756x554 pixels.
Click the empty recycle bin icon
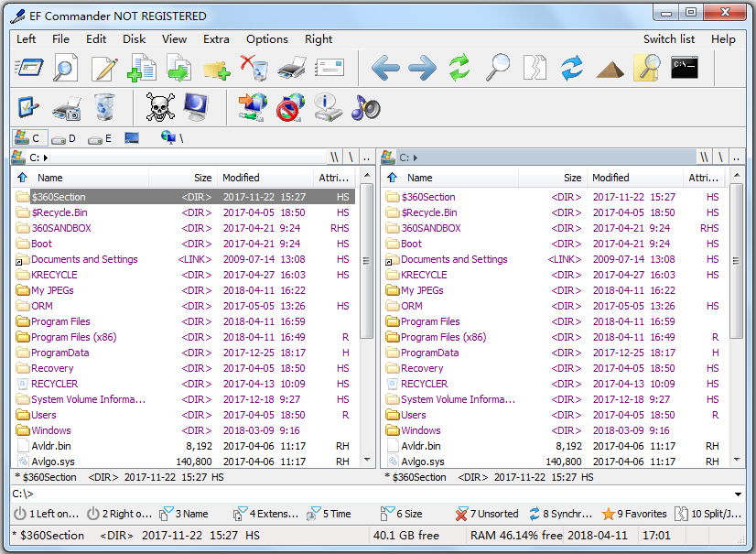click(104, 106)
